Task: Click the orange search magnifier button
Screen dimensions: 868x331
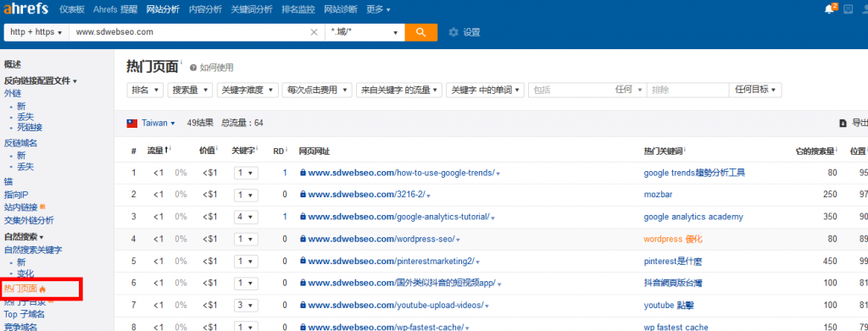Action: [420, 32]
